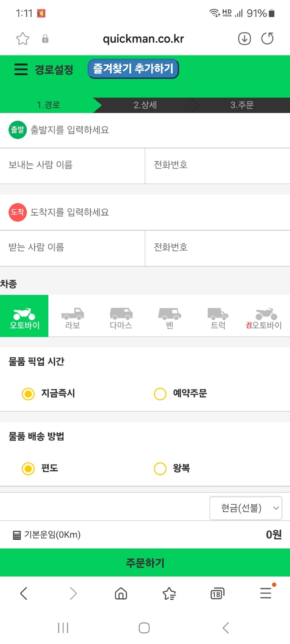Select the 예약주문 reservation radio button
This screenshot has height=644, width=290.
[x=160, y=394]
